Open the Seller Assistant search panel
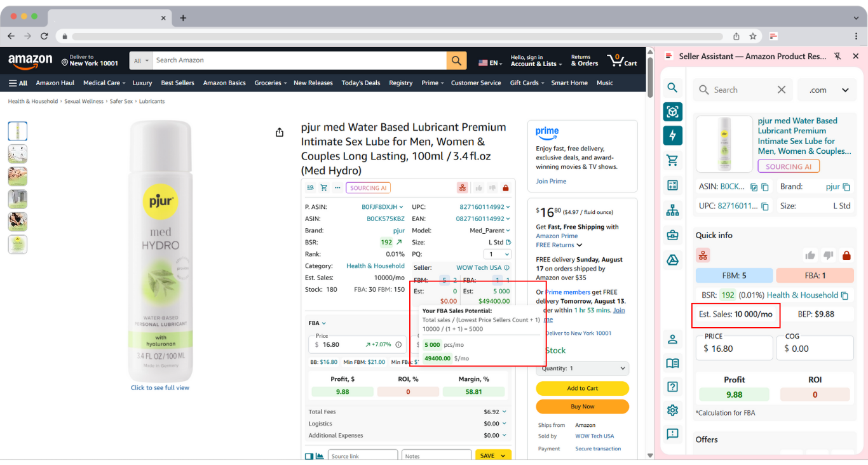Screen dimensions: 868x465 672,88
